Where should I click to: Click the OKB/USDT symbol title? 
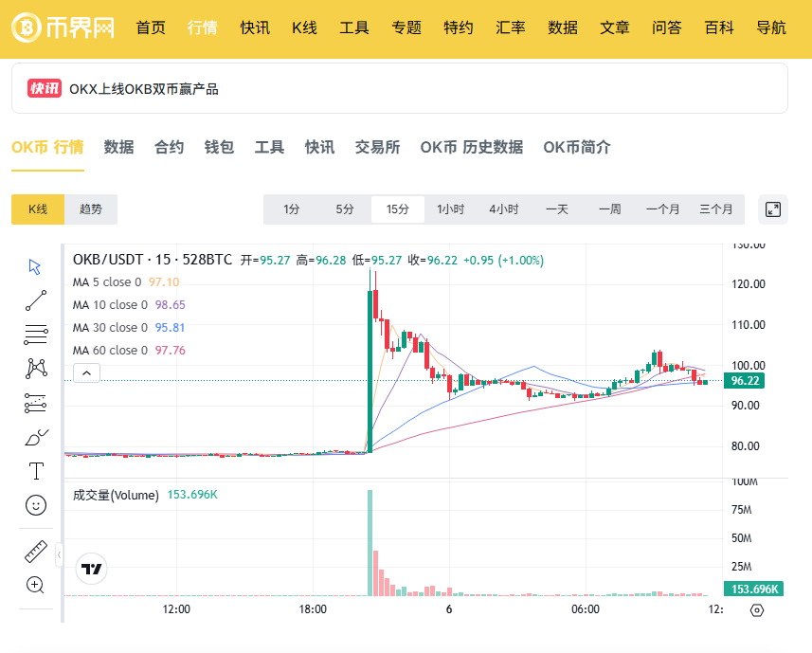pos(153,260)
